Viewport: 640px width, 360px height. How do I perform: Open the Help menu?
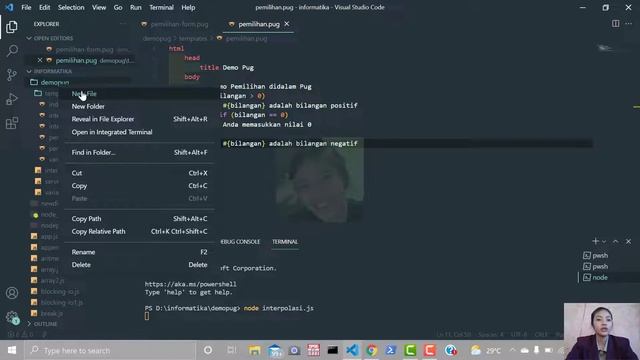[188, 7]
